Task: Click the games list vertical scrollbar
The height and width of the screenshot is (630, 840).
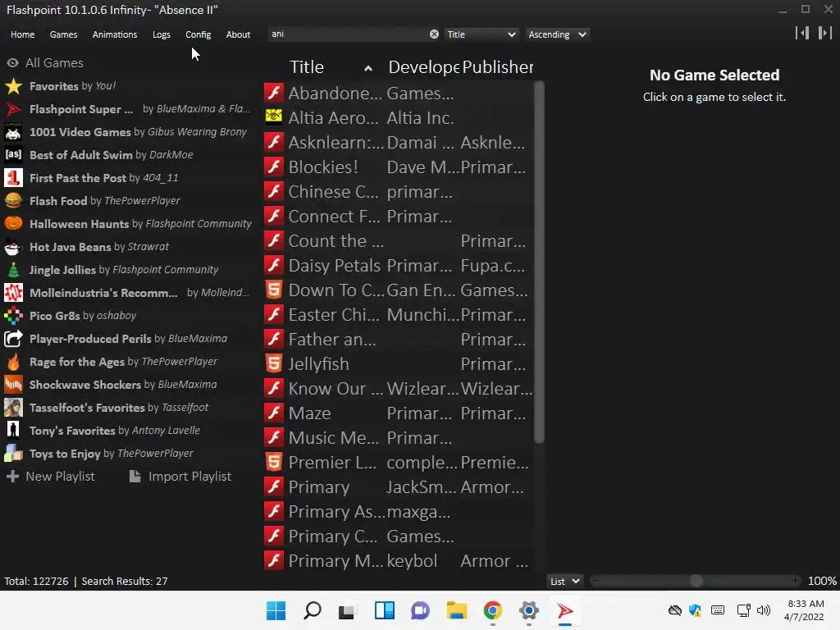Action: click(539, 262)
